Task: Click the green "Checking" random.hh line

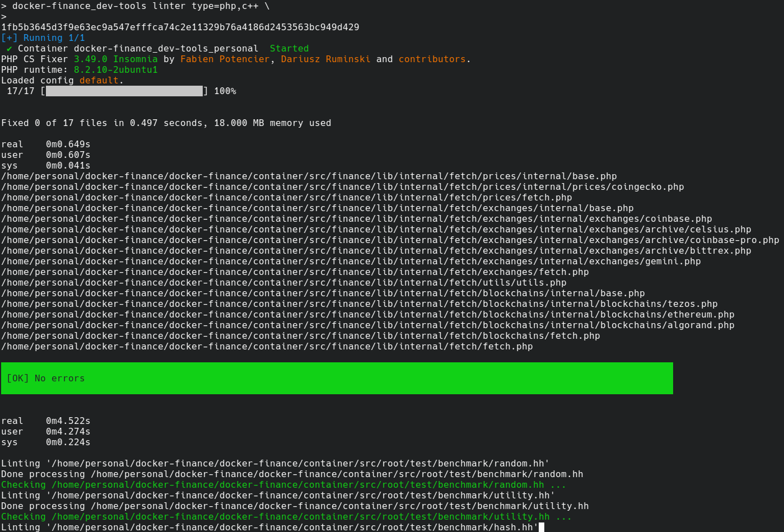Action: tap(283, 485)
